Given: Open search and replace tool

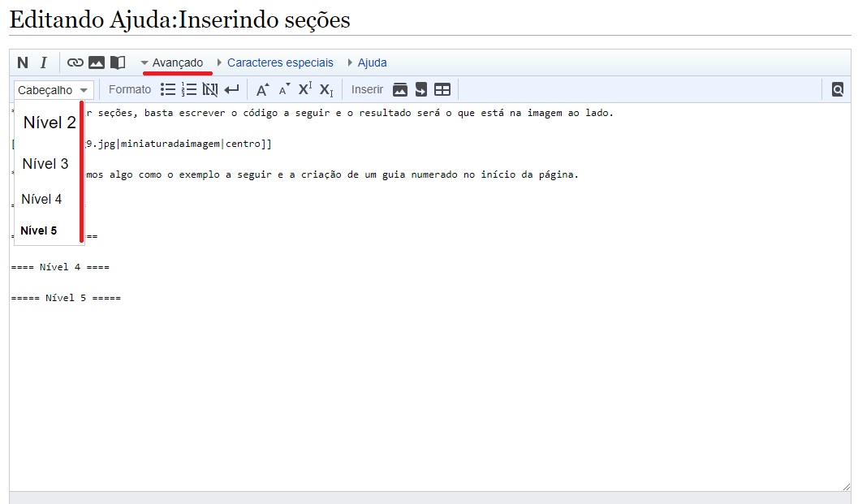Looking at the screenshot, I should click(x=838, y=89).
